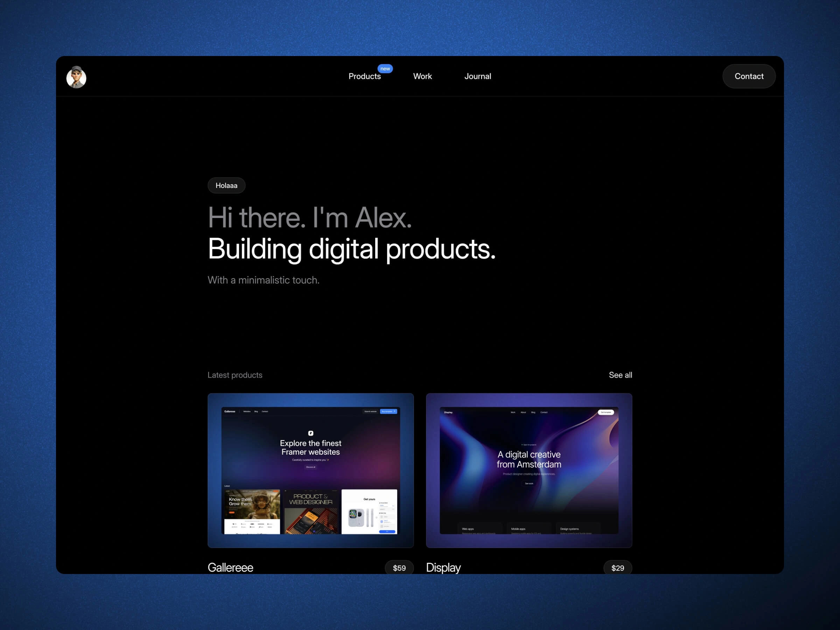The width and height of the screenshot is (840, 630).
Task: Open the Gallereee product thumbnail
Action: click(311, 470)
